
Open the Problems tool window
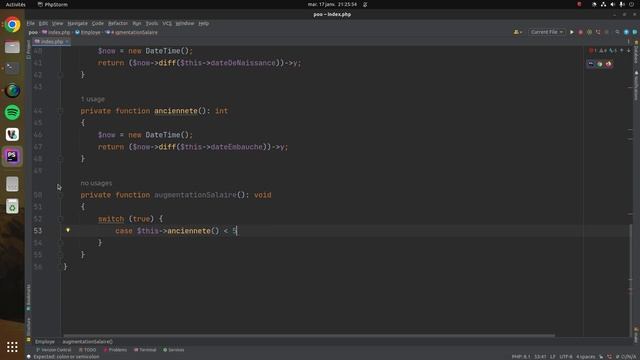[x=115, y=350]
